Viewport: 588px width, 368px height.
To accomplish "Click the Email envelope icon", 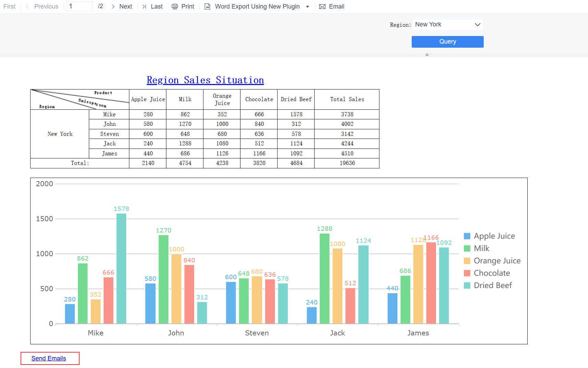I will [x=322, y=7].
